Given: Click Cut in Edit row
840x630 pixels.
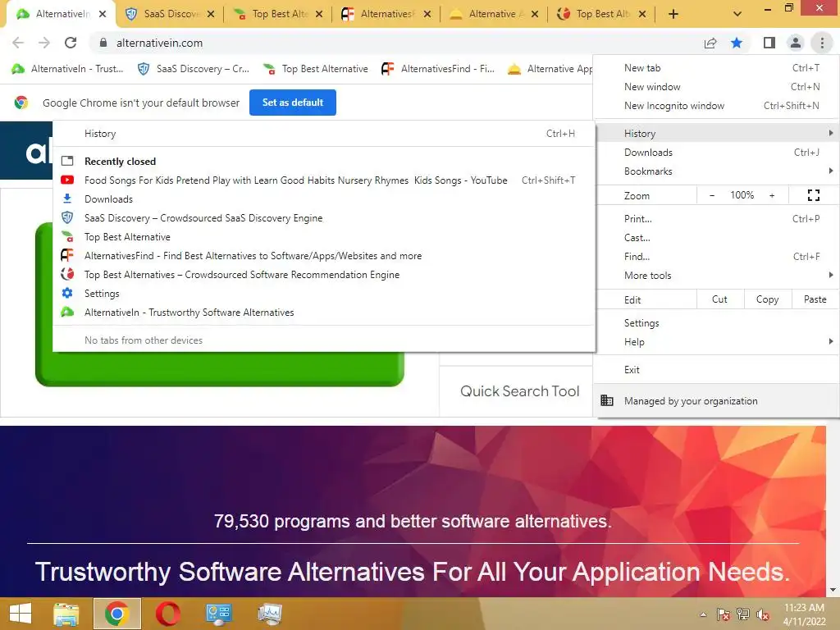Looking at the screenshot, I should pyautogui.click(x=719, y=299).
